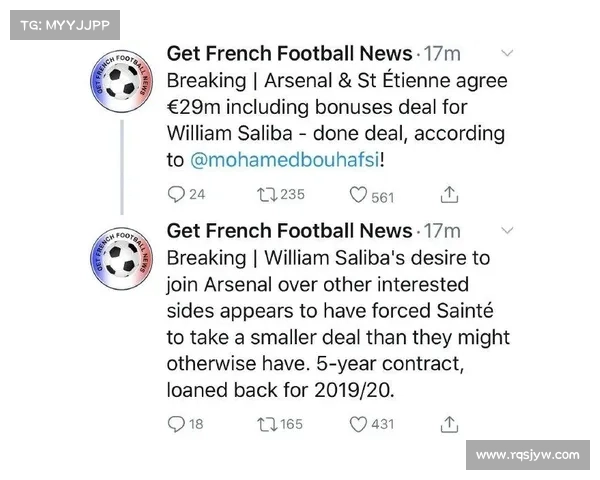The height and width of the screenshot is (480, 600).
Task: Click the second tweet's profile avatar
Action: pos(121,258)
